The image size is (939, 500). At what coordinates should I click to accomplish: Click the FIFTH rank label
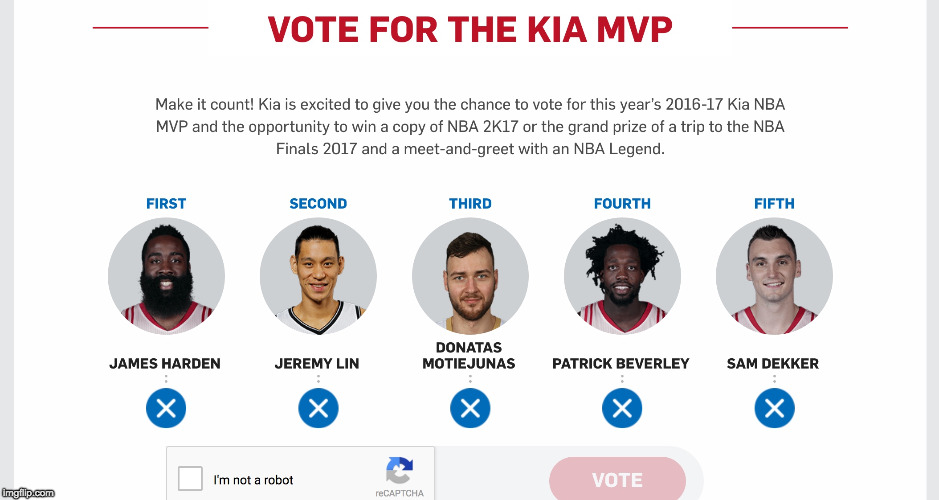click(x=774, y=204)
